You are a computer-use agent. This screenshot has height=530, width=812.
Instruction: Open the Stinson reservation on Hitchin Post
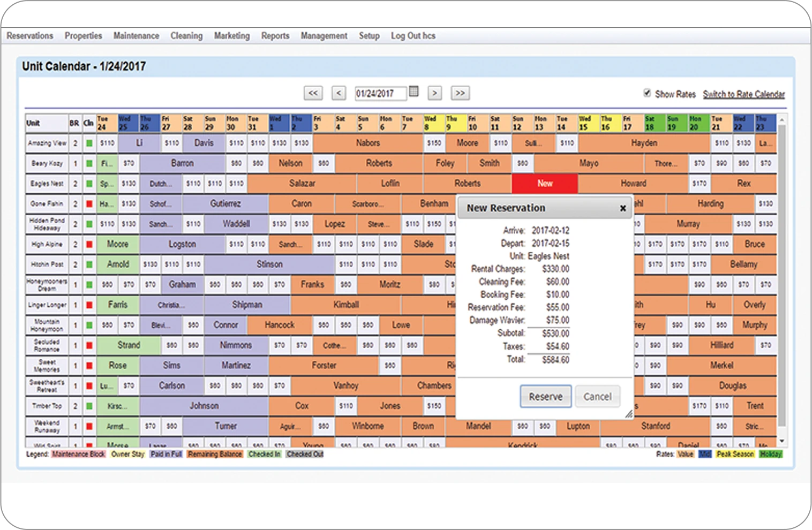269,264
